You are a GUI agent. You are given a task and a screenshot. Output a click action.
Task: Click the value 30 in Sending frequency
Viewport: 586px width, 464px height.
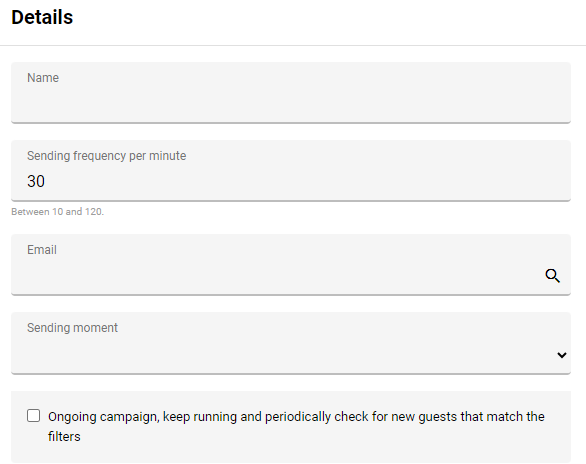pos(36,181)
